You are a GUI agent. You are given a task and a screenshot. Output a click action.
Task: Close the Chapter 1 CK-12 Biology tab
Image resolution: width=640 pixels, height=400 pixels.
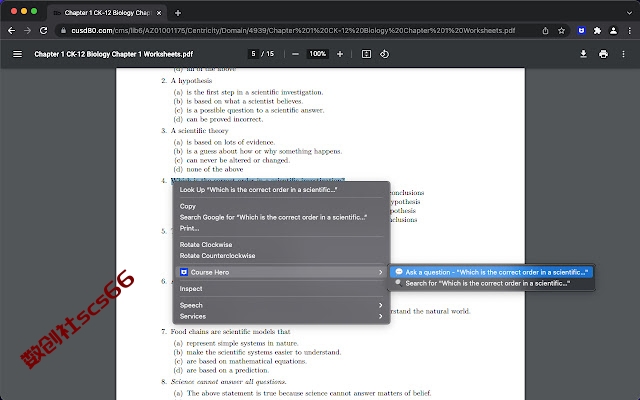tap(159, 13)
